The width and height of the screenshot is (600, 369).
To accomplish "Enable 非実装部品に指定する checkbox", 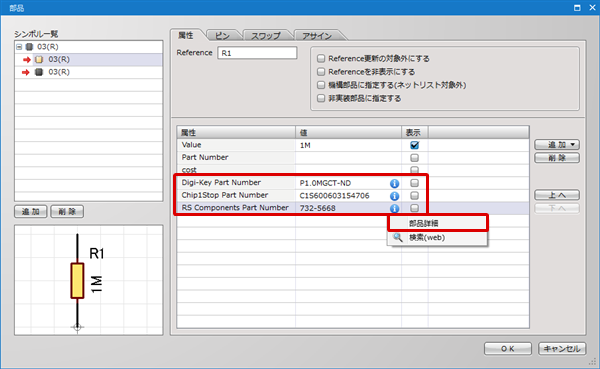I will coord(321,98).
